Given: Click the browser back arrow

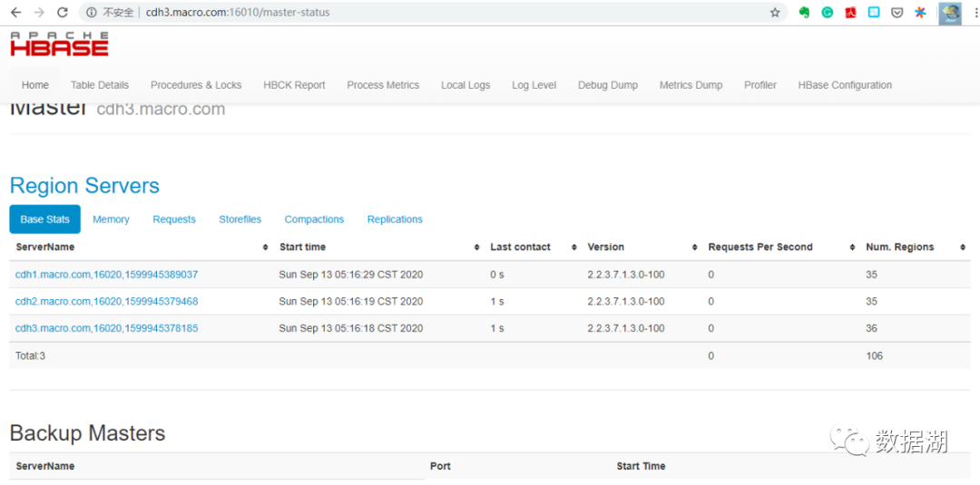Looking at the screenshot, I should click(x=16, y=13).
